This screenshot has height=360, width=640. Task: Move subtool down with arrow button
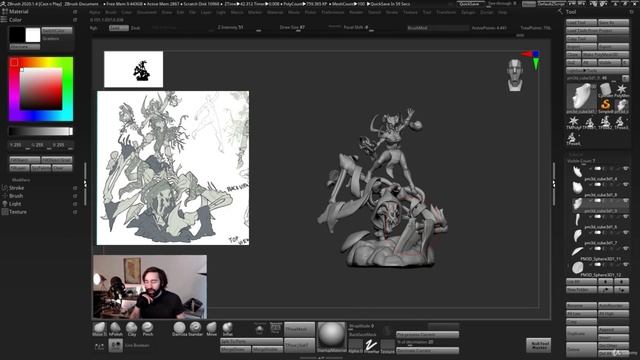[x=622, y=282]
